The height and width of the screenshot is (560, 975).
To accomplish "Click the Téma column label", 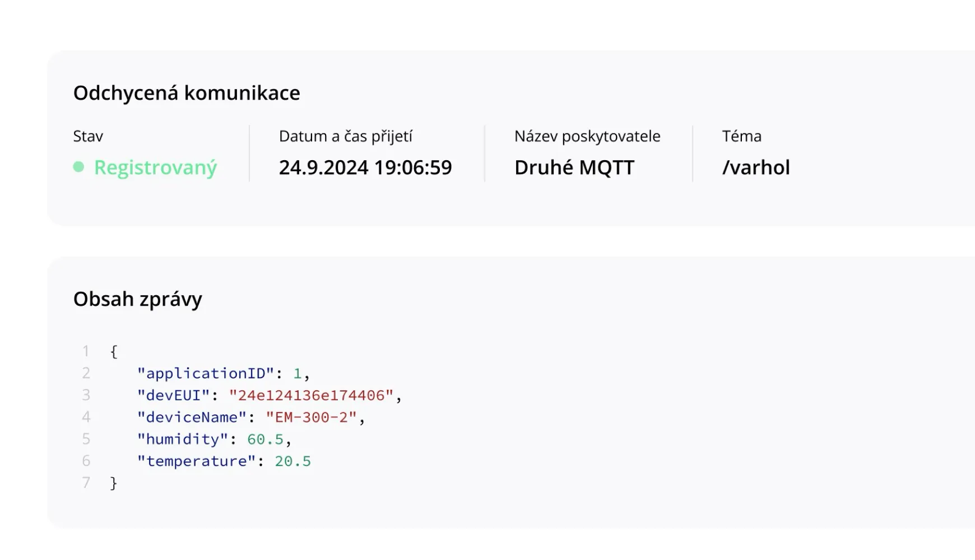I will coord(741,136).
